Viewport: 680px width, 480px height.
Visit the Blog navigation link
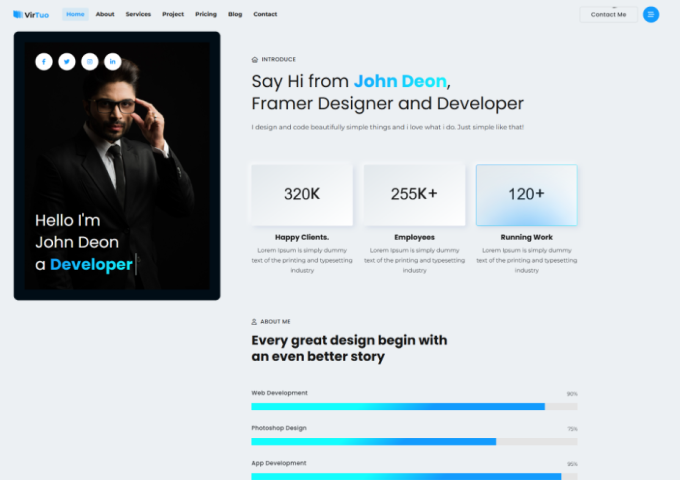[x=235, y=14]
